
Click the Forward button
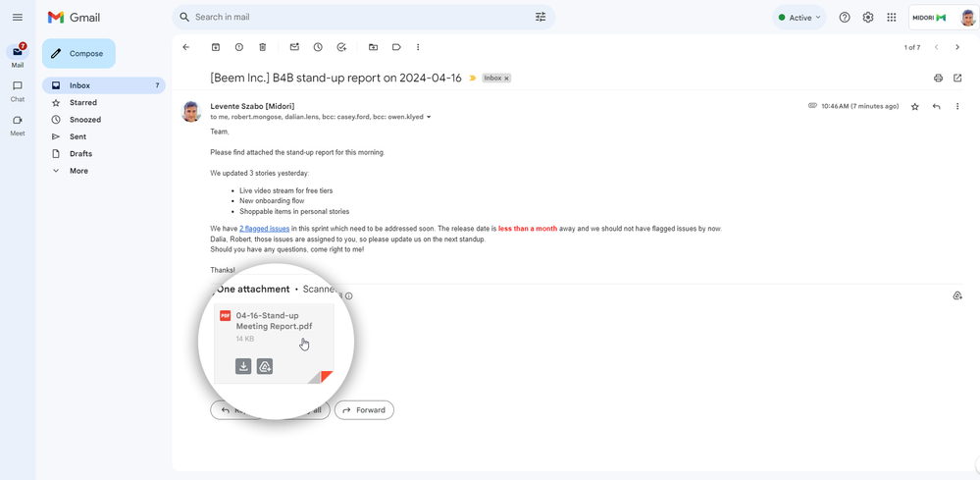pos(364,410)
